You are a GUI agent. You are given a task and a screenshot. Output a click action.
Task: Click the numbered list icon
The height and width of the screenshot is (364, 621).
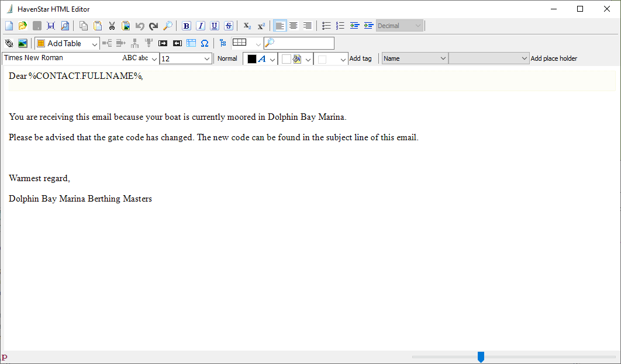340,26
